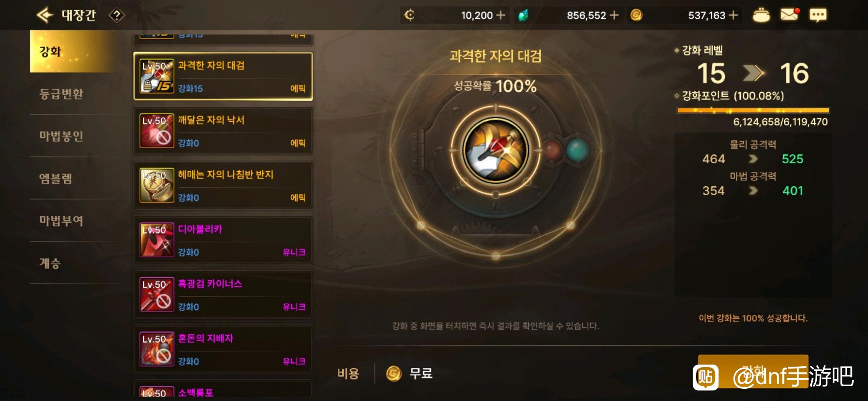This screenshot has width=868, height=401.
Task: Open the 계승 tab
Action: pos(50,263)
